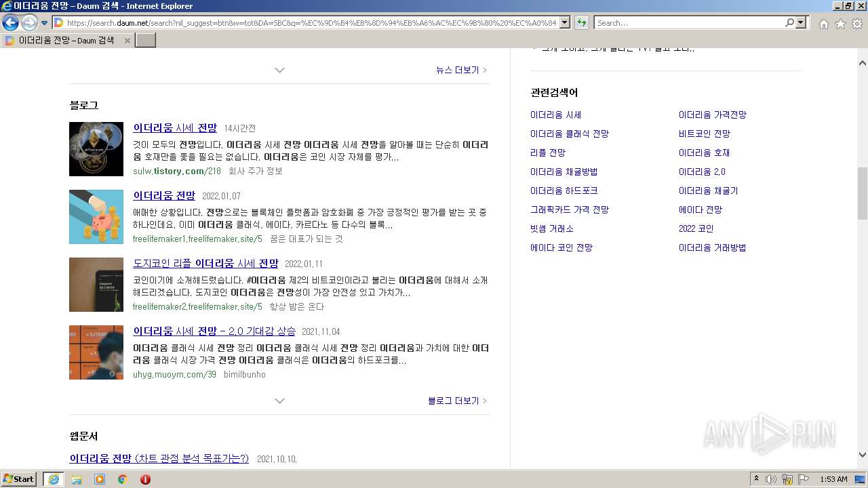868x488 pixels.
Task: Click the browser Back arrow button
Action: coord(10,23)
